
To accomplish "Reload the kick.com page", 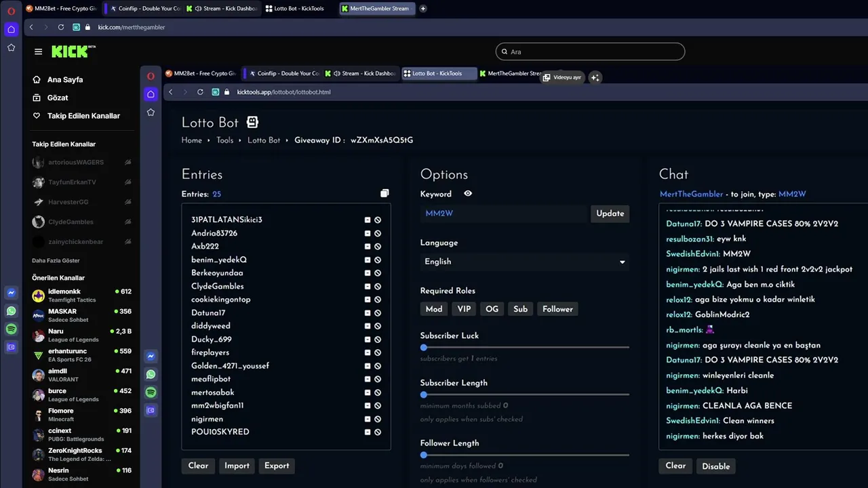I will click(61, 27).
